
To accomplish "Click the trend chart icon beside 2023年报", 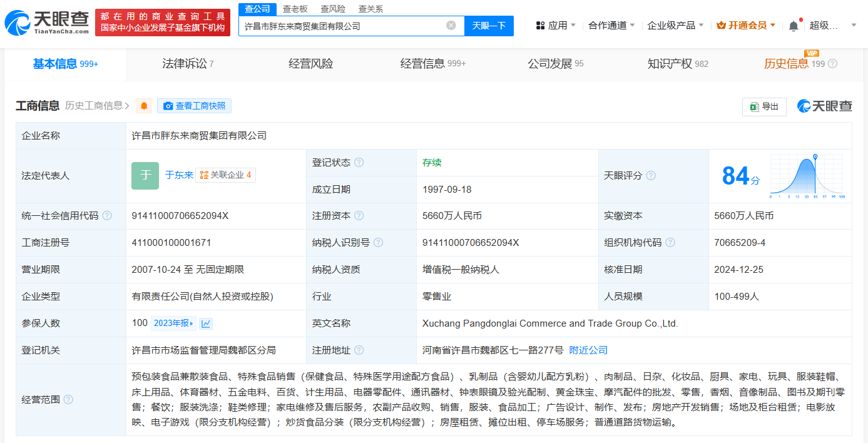I will coord(206,323).
